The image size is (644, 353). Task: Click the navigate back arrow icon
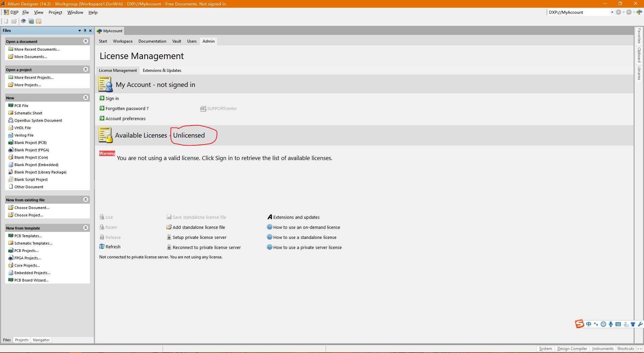click(x=618, y=12)
